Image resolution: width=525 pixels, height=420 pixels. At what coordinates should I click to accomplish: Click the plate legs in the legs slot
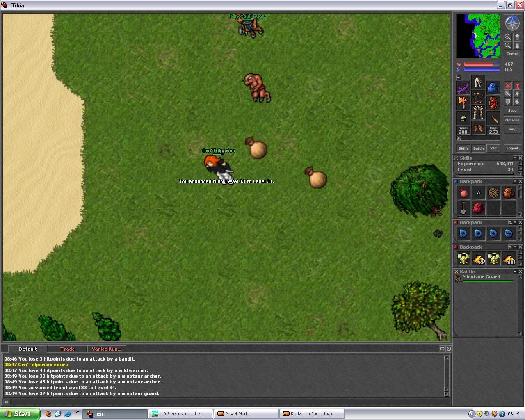click(x=478, y=113)
